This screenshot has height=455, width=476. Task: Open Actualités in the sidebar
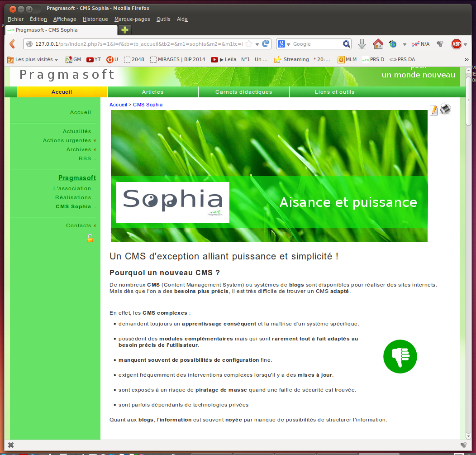(77, 131)
